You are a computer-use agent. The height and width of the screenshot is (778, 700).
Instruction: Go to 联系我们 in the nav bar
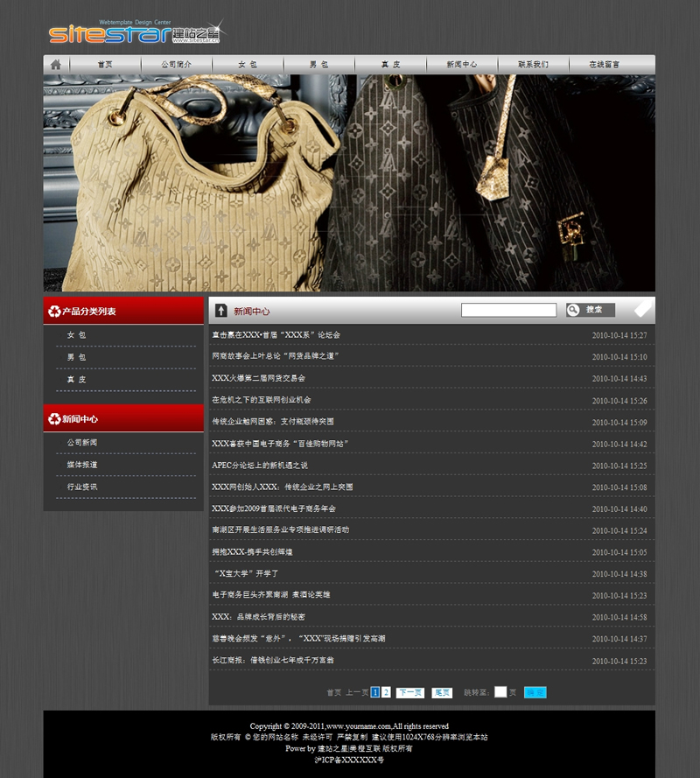pos(533,65)
